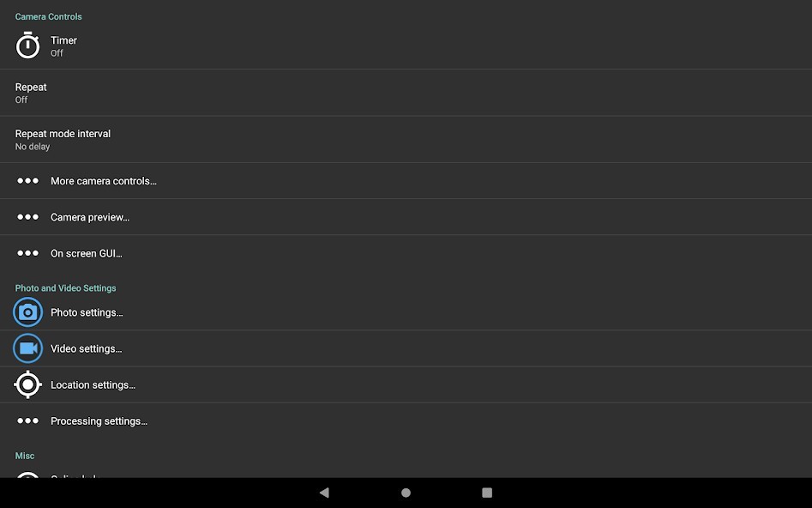Open the Repeat option list
Image resolution: width=812 pixels, height=508 pixels.
[406, 93]
